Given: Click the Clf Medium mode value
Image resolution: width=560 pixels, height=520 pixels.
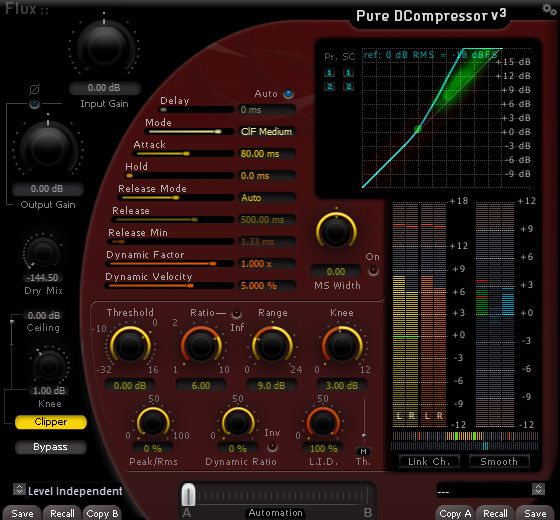Looking at the screenshot, I should (x=267, y=131).
